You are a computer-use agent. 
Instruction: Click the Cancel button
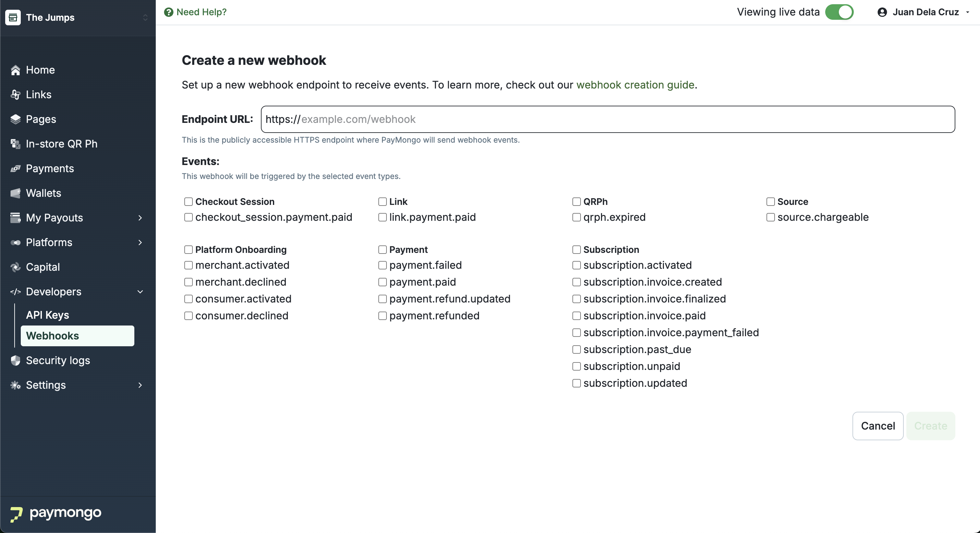878,426
